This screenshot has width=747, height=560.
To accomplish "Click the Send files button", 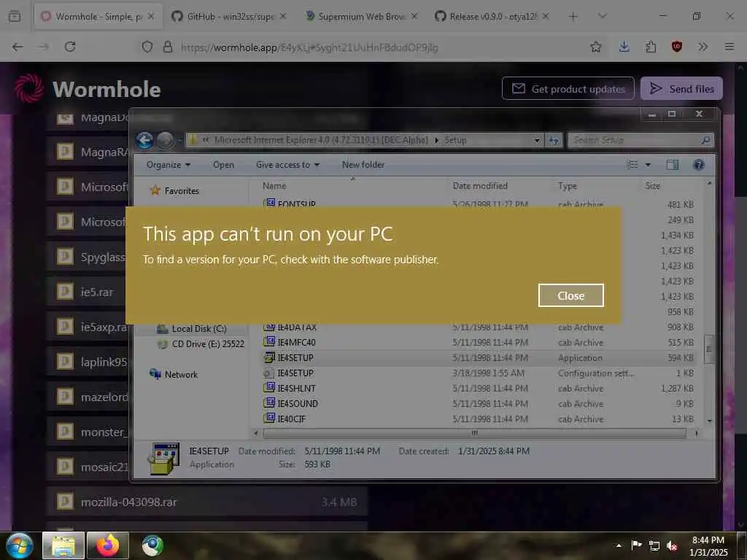I will point(681,88).
